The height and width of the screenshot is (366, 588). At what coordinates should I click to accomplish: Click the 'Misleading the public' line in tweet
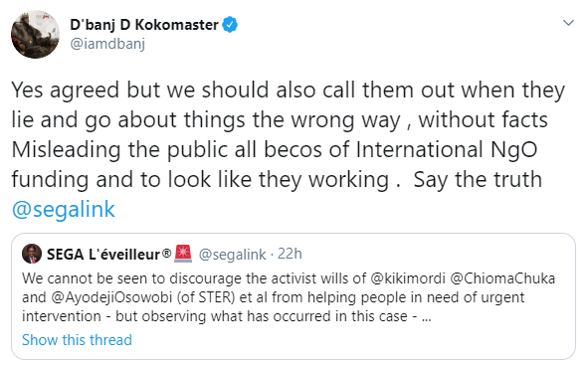click(275, 150)
